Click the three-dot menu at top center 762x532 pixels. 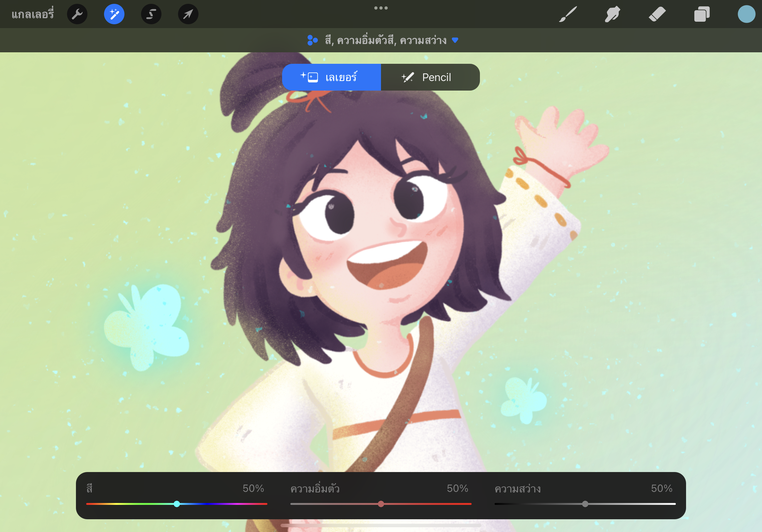point(381,8)
